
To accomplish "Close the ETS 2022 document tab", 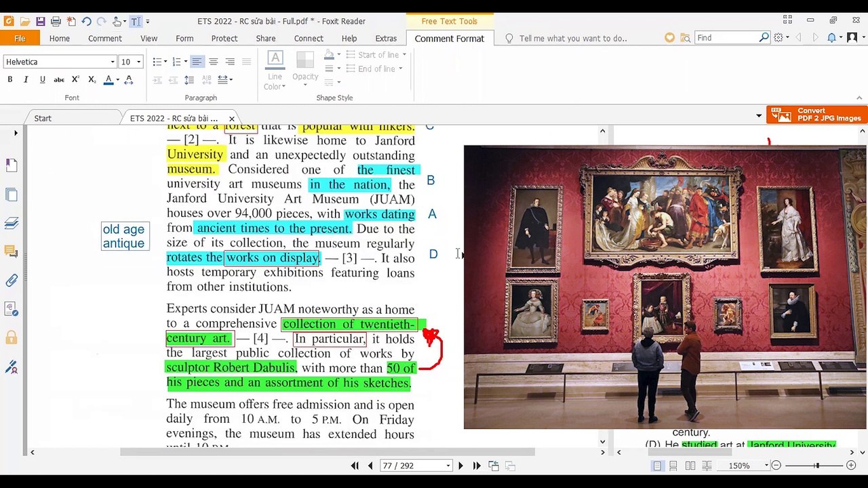I will point(232,119).
